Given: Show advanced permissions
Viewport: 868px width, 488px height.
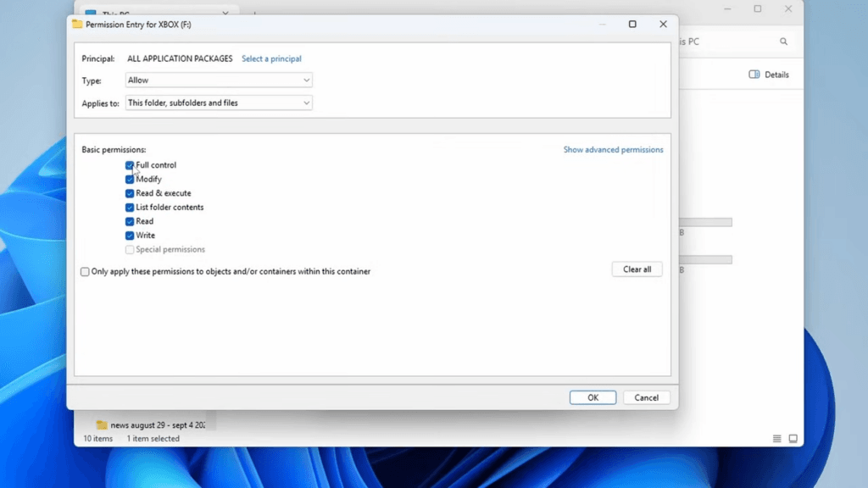Looking at the screenshot, I should (x=613, y=149).
